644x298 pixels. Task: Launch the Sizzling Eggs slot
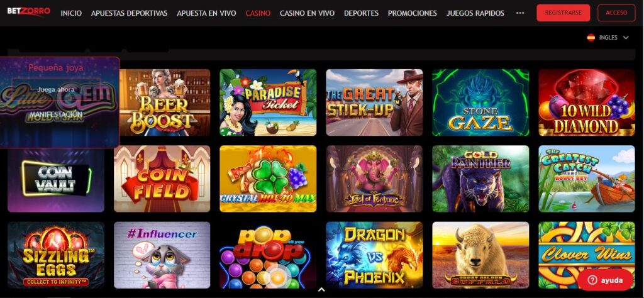click(56, 255)
